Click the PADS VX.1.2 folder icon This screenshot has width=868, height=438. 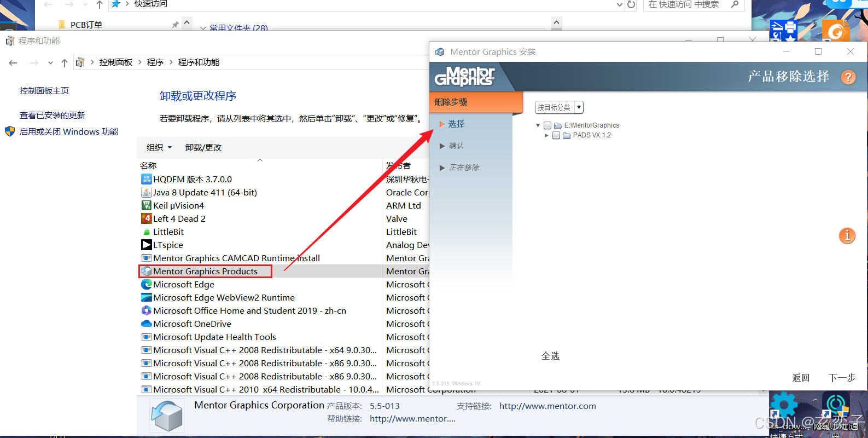pyautogui.click(x=567, y=135)
